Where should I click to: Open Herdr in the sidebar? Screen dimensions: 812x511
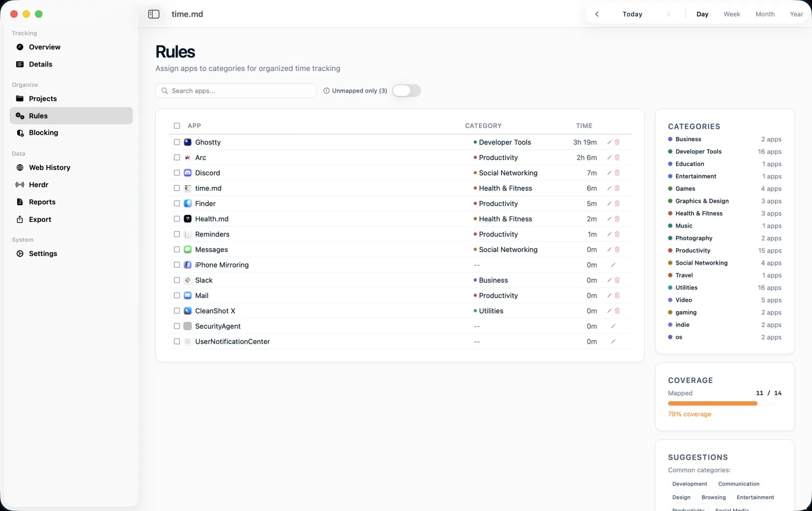[71, 185]
